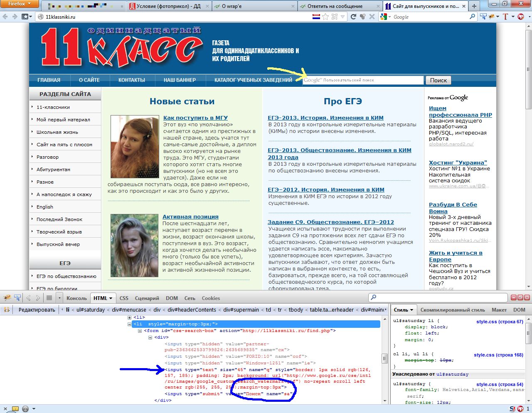
Task: Detach Firebug into a separate window
Action: (520, 297)
